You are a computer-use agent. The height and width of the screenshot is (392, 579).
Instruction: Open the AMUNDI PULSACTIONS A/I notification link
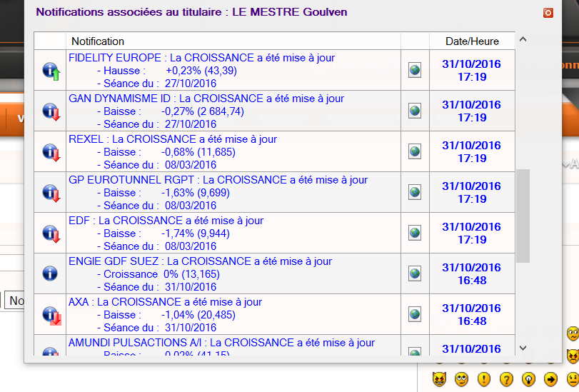pos(221,343)
